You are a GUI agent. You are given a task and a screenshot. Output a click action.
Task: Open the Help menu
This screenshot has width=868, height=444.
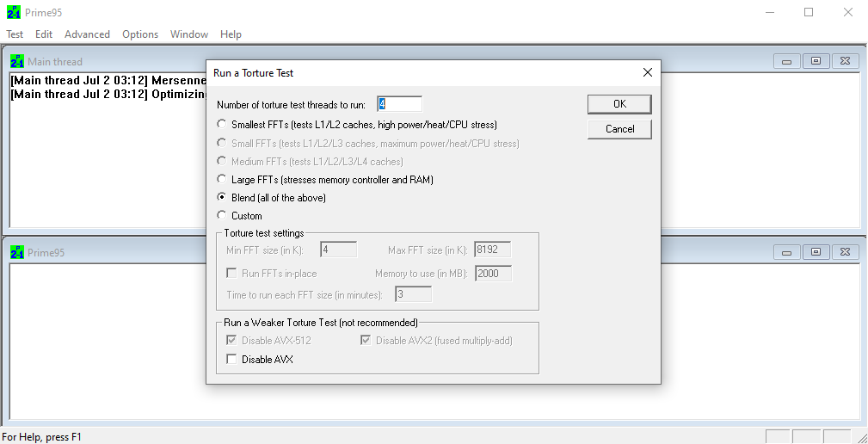point(231,34)
